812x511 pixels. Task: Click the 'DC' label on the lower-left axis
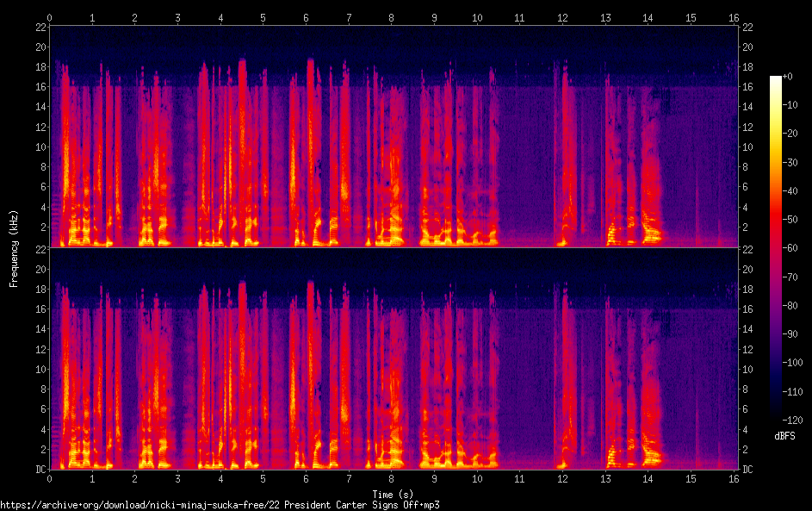(38, 470)
